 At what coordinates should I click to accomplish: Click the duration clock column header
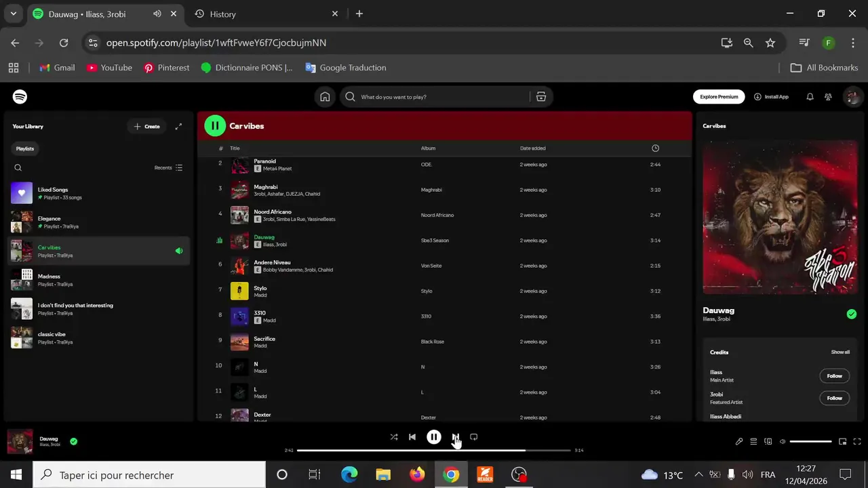[x=655, y=148]
